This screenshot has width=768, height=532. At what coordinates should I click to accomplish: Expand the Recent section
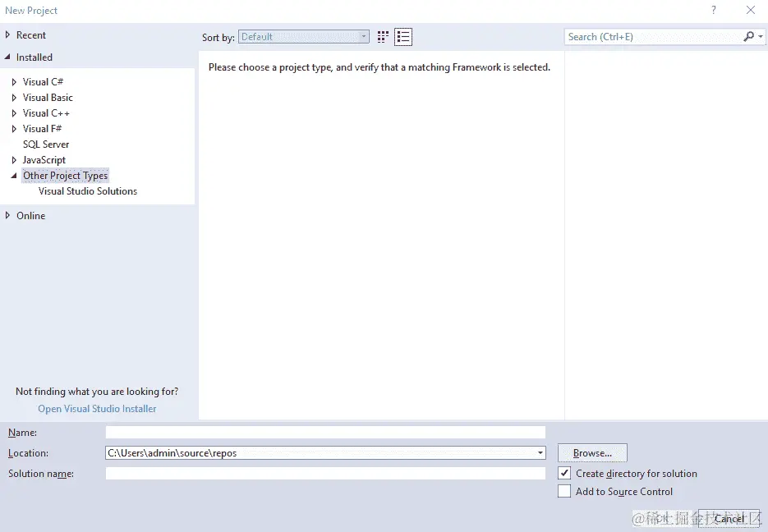point(7,34)
